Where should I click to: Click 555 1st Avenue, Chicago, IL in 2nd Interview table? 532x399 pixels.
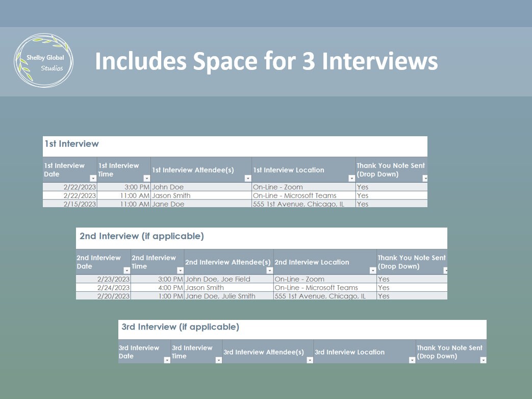point(325,296)
